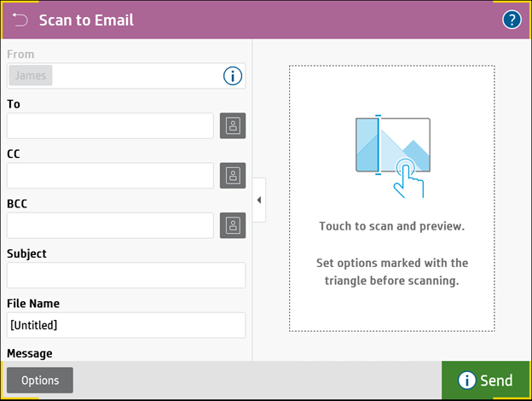Open the Options button
The width and height of the screenshot is (532, 401).
[40, 381]
